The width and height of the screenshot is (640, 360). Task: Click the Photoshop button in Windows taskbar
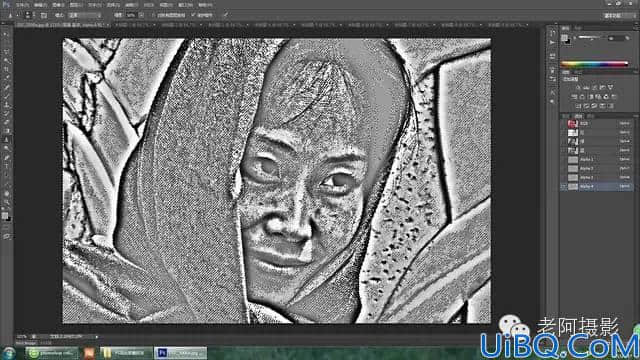point(180,353)
